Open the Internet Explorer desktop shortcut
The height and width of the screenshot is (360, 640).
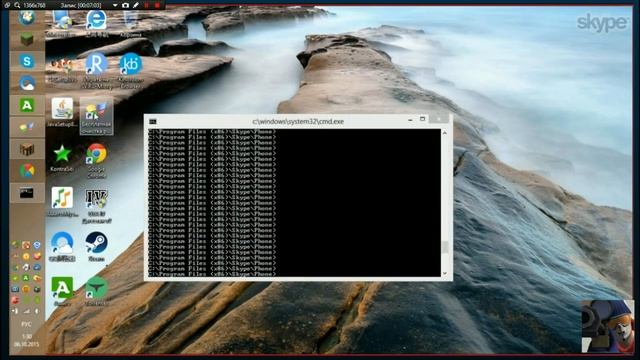(96, 21)
